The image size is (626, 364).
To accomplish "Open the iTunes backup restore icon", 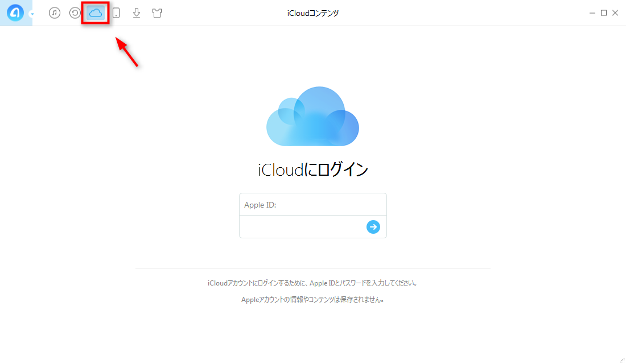I will [x=75, y=13].
